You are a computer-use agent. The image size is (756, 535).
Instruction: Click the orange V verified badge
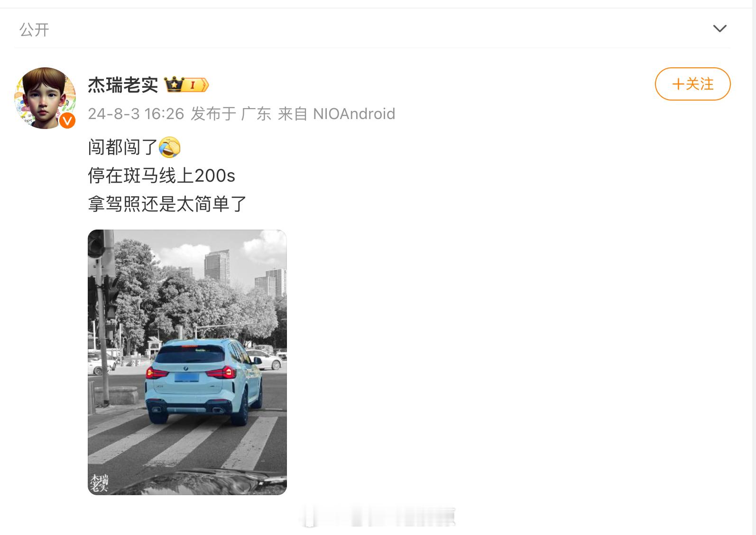(67, 120)
